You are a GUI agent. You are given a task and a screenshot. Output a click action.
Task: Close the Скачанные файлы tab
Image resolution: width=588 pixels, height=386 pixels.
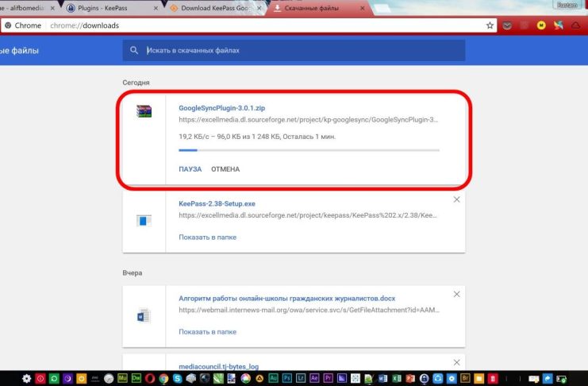coord(363,8)
